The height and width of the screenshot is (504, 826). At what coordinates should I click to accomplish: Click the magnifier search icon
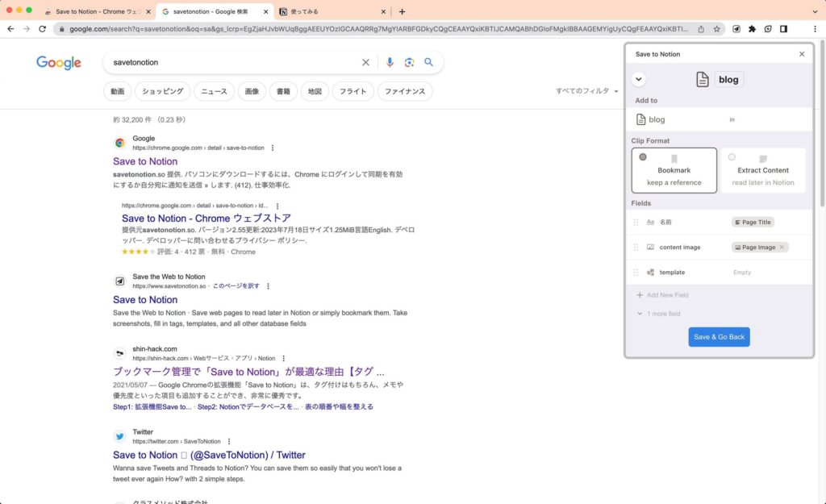point(429,62)
